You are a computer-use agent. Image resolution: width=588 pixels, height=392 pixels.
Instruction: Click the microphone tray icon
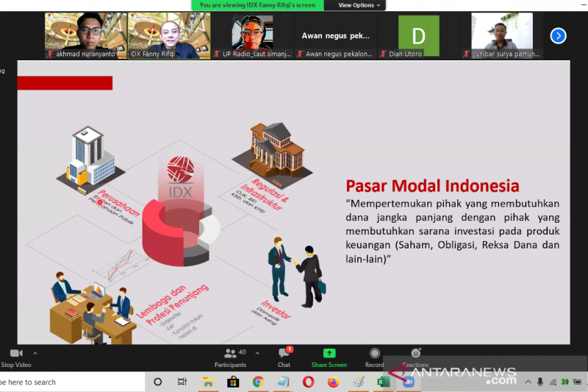[x=540, y=382]
